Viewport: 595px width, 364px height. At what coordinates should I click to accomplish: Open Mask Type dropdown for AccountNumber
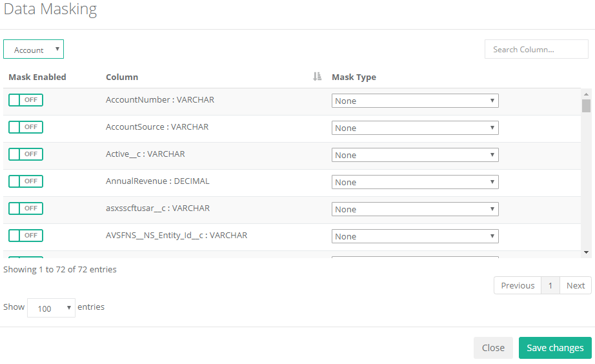pyautogui.click(x=415, y=101)
